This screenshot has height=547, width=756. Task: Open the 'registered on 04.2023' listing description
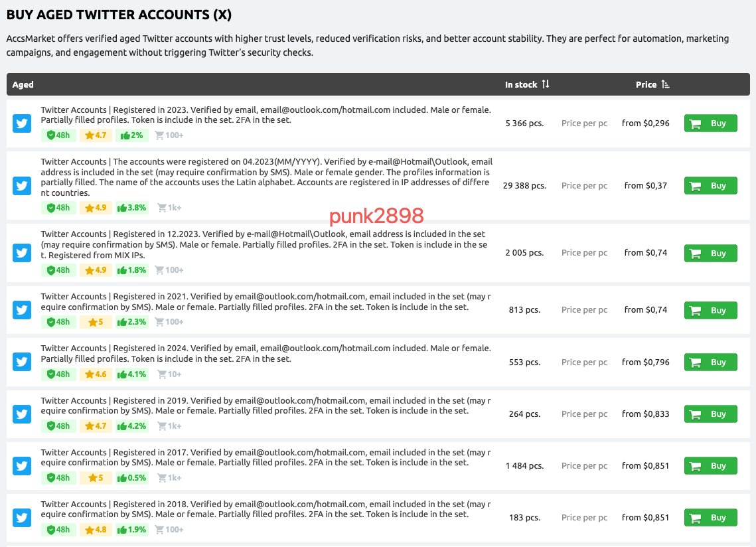pos(267,177)
